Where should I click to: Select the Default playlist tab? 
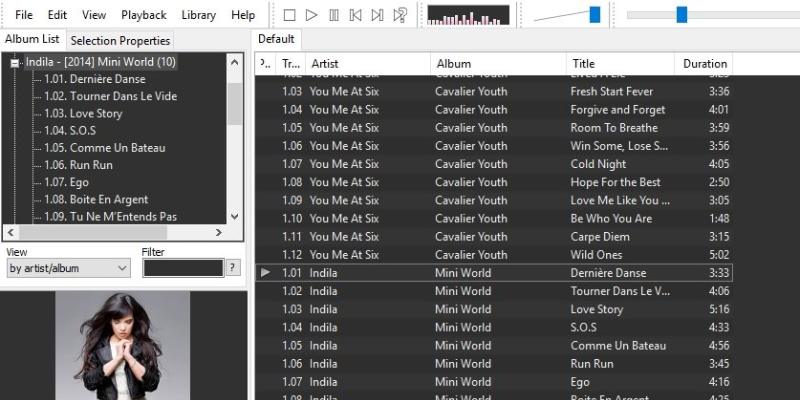coord(276,39)
